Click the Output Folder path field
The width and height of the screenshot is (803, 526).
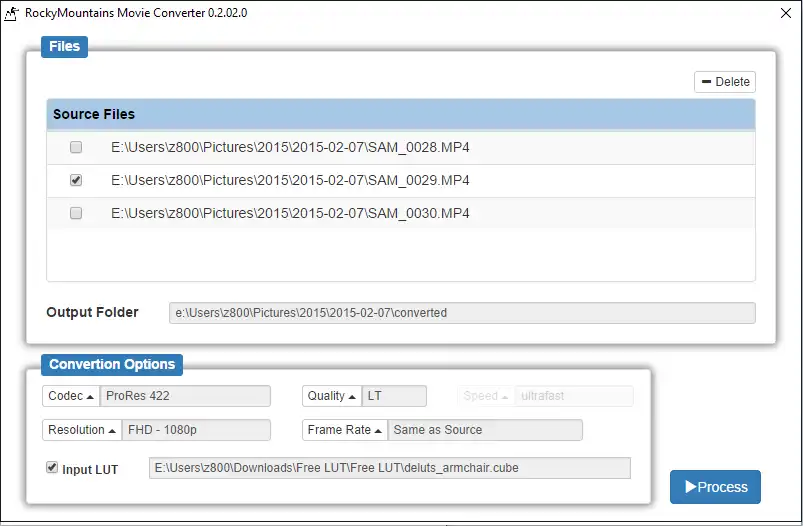(462, 313)
